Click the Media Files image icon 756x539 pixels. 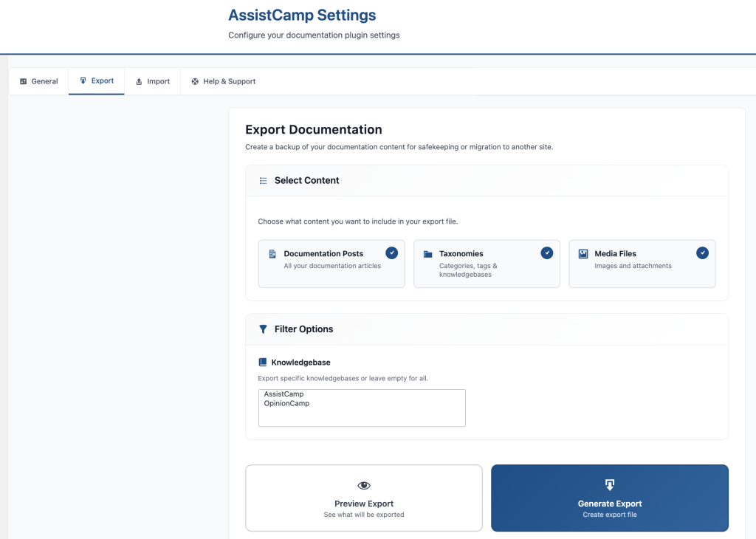583,254
